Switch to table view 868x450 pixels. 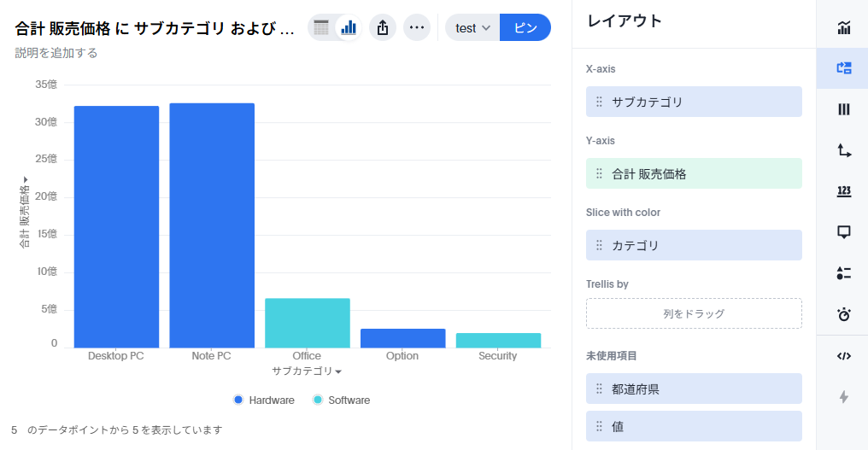321,27
